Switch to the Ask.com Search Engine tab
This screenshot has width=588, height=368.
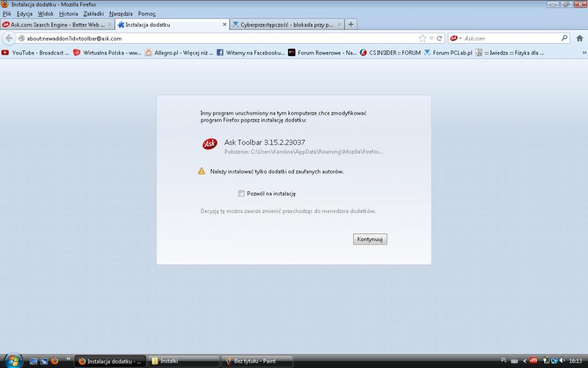point(57,25)
